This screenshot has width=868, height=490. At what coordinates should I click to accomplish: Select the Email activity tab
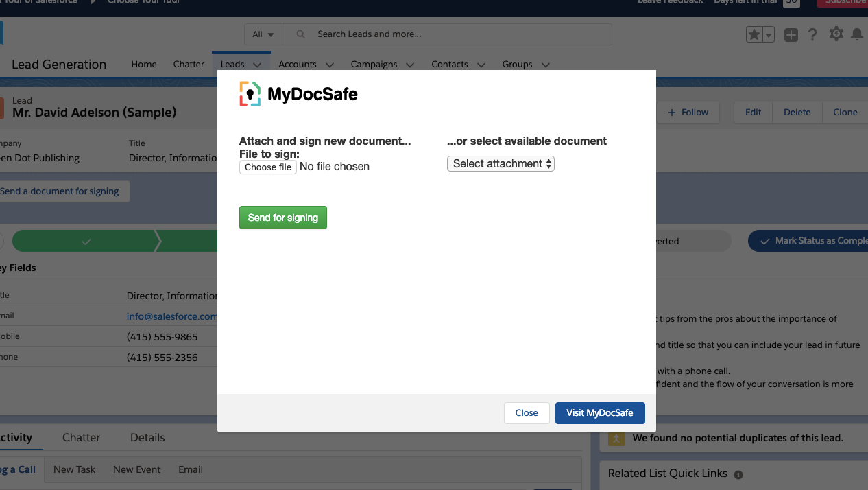point(191,469)
